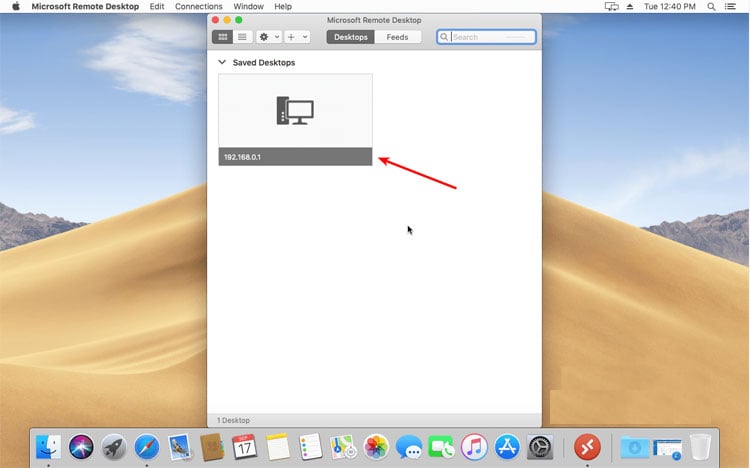The width and height of the screenshot is (750, 468).
Task: Switch to list view of desktops
Action: [x=243, y=37]
